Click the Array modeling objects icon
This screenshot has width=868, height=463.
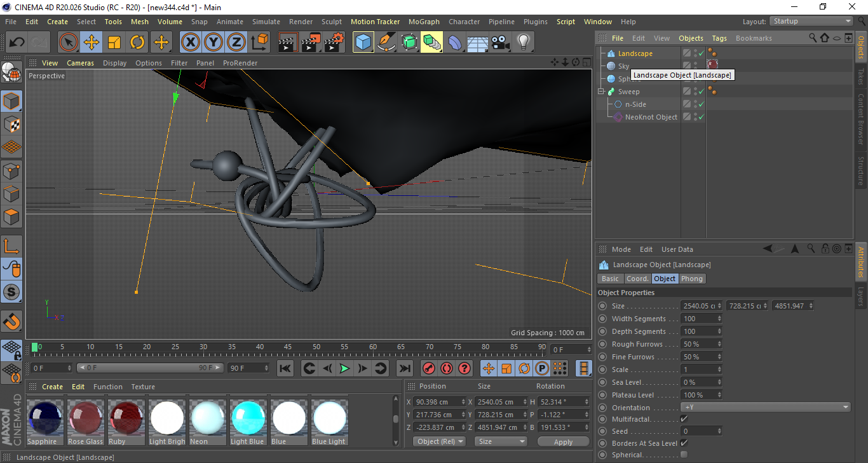click(432, 43)
